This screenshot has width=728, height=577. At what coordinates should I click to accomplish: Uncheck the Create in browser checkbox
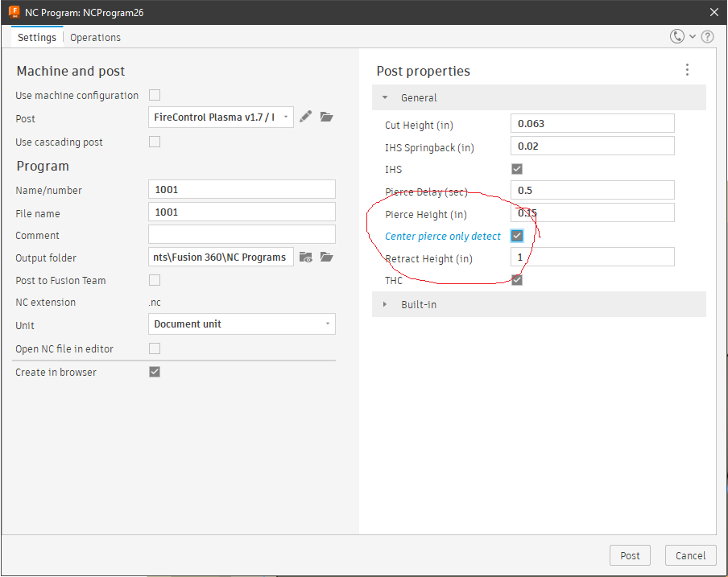click(x=155, y=372)
